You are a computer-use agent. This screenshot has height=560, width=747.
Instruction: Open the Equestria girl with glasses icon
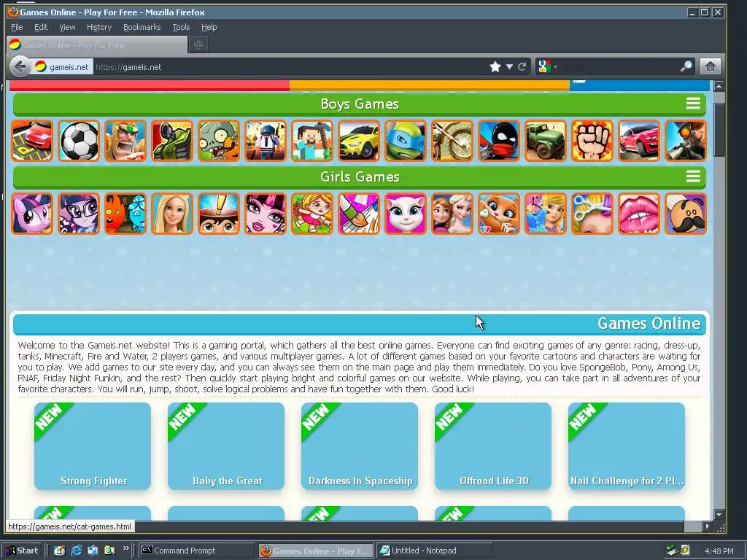pyautogui.click(x=79, y=214)
